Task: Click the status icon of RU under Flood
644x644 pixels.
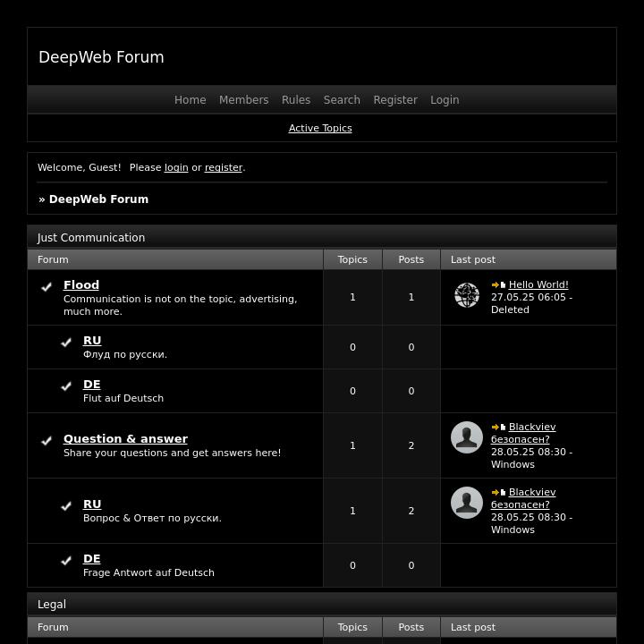Action: [66, 343]
